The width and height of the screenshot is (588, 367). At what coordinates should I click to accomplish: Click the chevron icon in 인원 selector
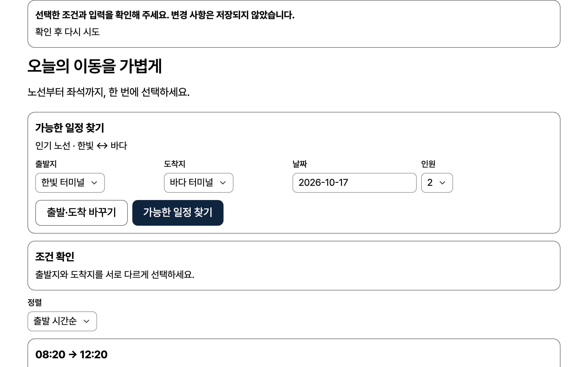coord(442,183)
